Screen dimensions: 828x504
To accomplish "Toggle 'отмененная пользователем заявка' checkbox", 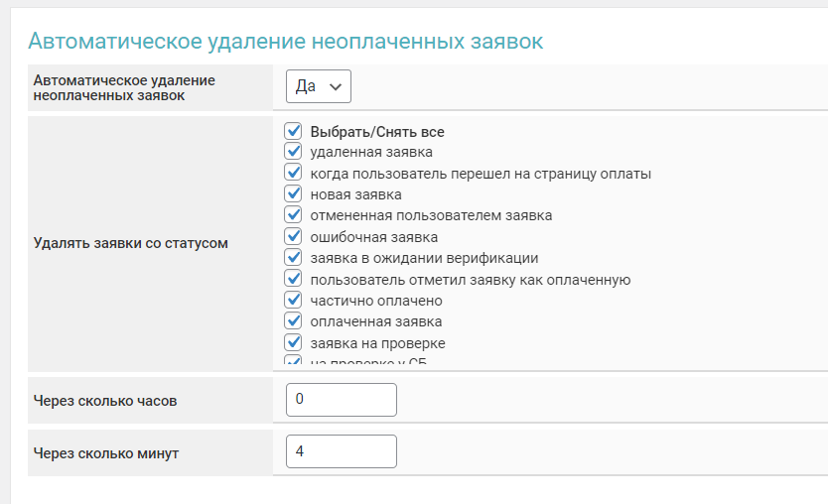I will click(293, 214).
